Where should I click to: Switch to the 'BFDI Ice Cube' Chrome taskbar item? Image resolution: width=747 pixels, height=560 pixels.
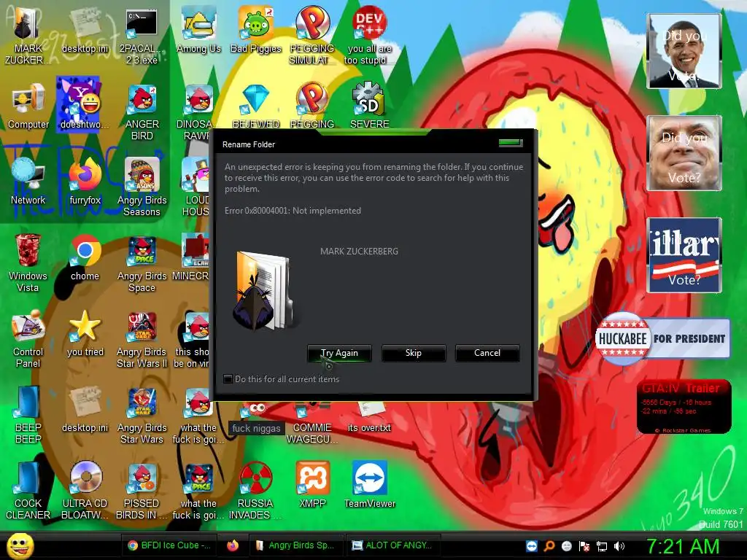click(169, 545)
